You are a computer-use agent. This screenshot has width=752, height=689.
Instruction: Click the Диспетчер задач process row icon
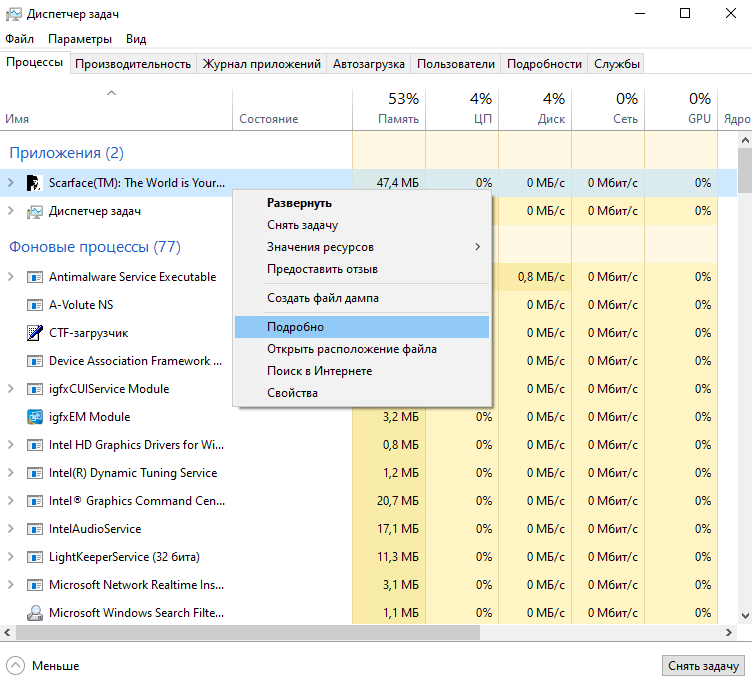click(34, 211)
